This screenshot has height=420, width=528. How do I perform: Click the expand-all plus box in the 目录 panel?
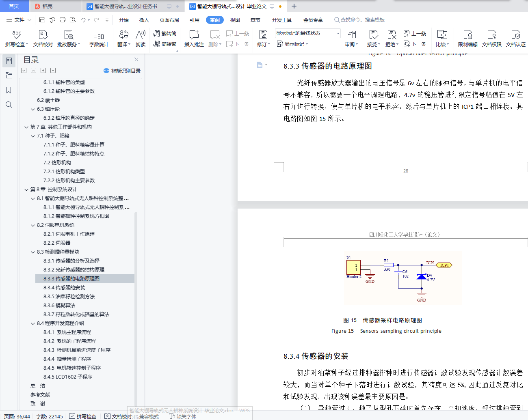(43, 71)
